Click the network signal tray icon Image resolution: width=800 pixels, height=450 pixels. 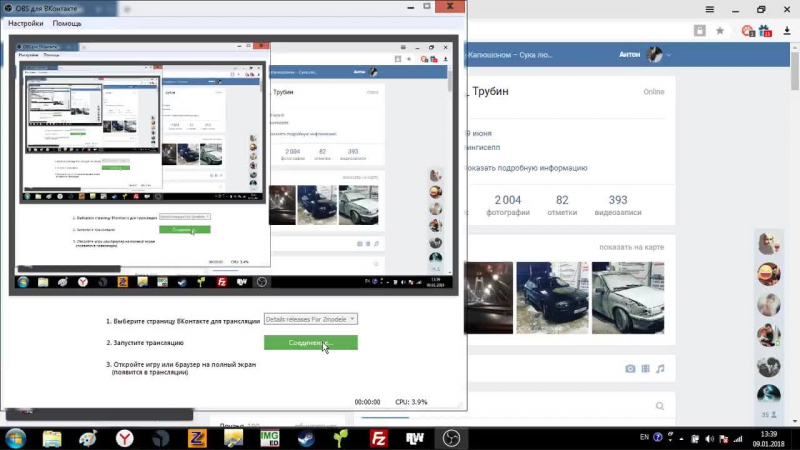(x=738, y=439)
